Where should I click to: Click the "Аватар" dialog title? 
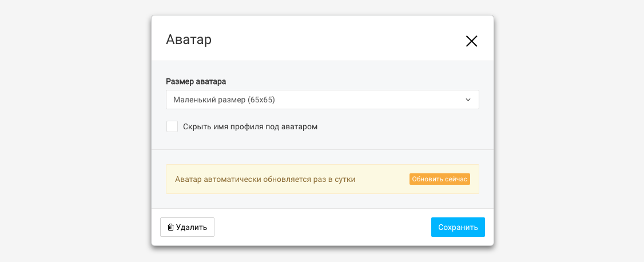click(x=189, y=40)
